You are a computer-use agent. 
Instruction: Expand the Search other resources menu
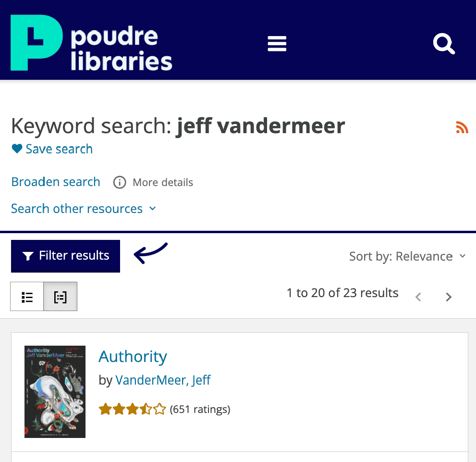pyautogui.click(x=84, y=209)
